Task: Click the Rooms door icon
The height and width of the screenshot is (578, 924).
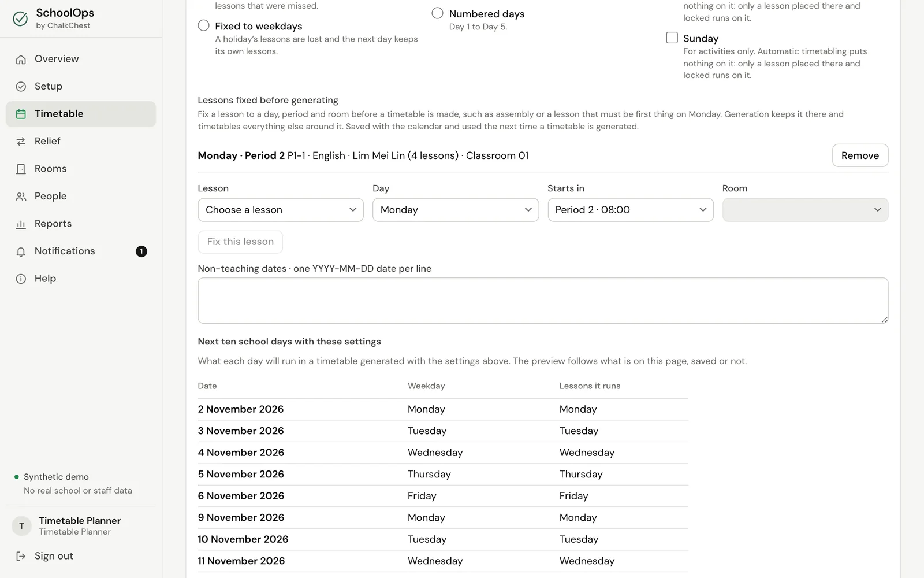Action: [21, 169]
